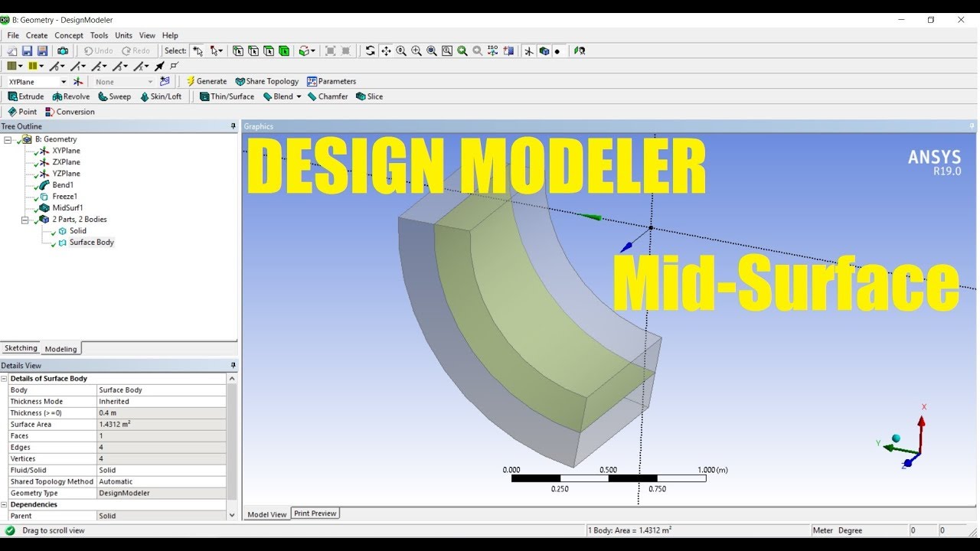This screenshot has width=980, height=551.
Task: Click the Zoom to Fit icon
Action: (432, 51)
